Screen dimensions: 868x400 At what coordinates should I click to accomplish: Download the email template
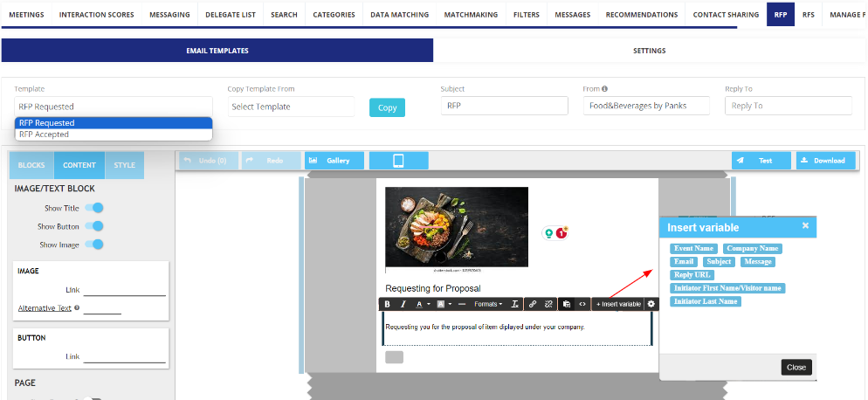(826, 161)
